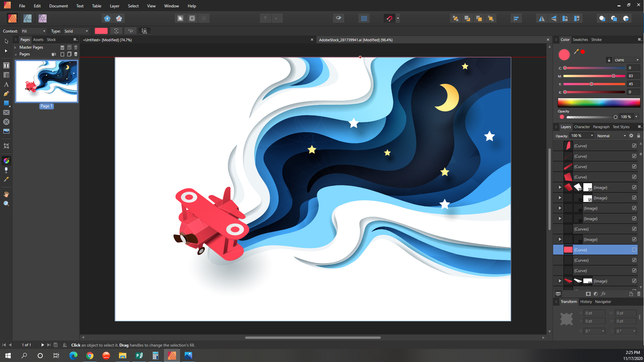Viewport: 644px width, 362px height.
Task: Select the Rectangle shape tool
Action: (x=6, y=103)
